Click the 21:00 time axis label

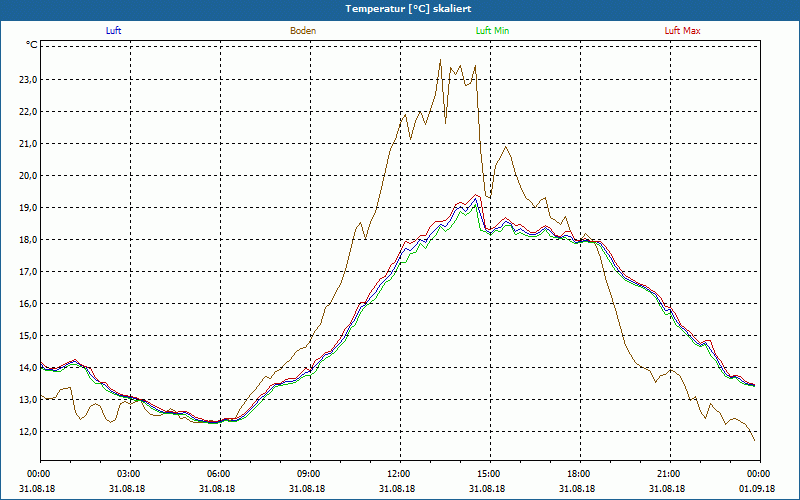670,474
